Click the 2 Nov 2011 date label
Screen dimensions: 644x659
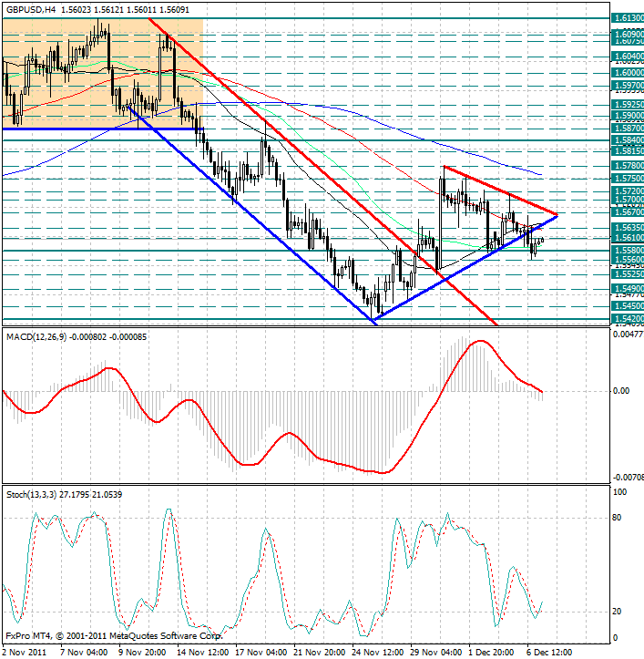click(x=24, y=653)
